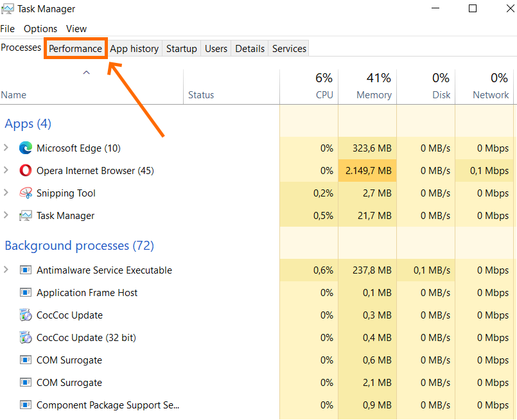This screenshot has width=517, height=420.
Task: Click the Antimalware Service Executable icon
Action: tap(26, 270)
